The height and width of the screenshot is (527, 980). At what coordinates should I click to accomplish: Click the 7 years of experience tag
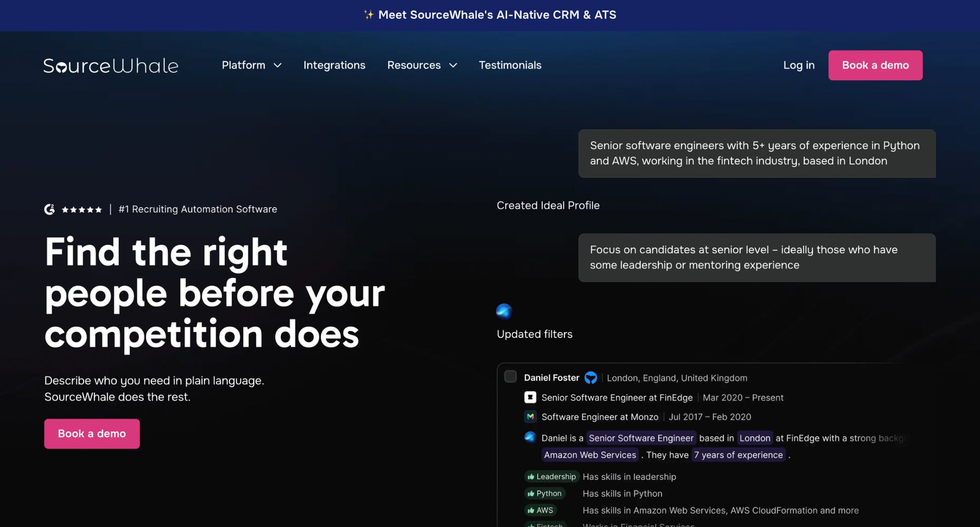pos(738,455)
